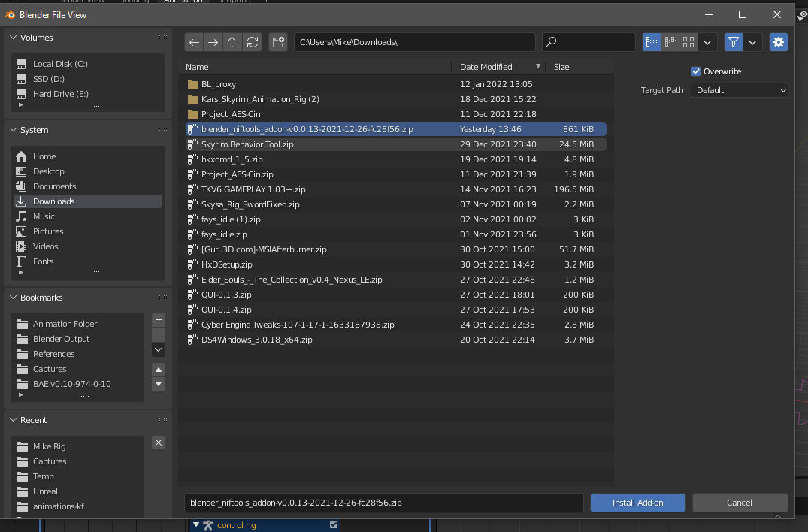The height and width of the screenshot is (532, 808).
Task: Open the Fonts folder
Action: tap(88, 261)
